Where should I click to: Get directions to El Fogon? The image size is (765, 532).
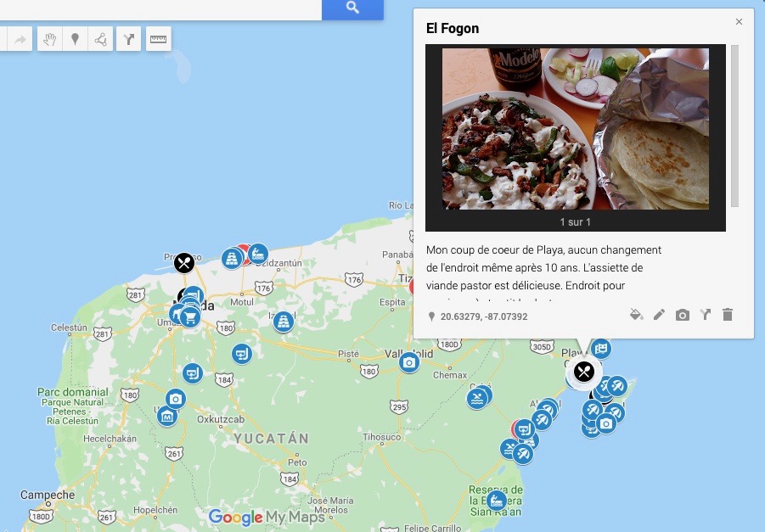pyautogui.click(x=705, y=315)
